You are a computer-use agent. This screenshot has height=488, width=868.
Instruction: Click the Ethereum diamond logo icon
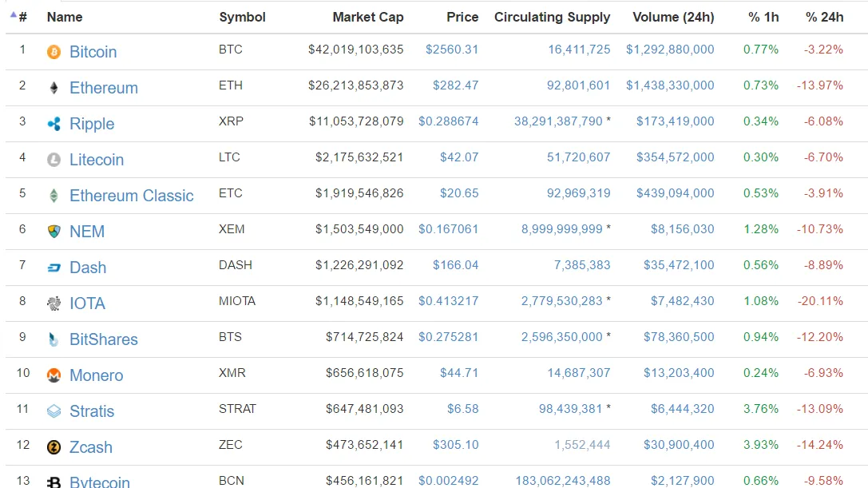click(54, 88)
